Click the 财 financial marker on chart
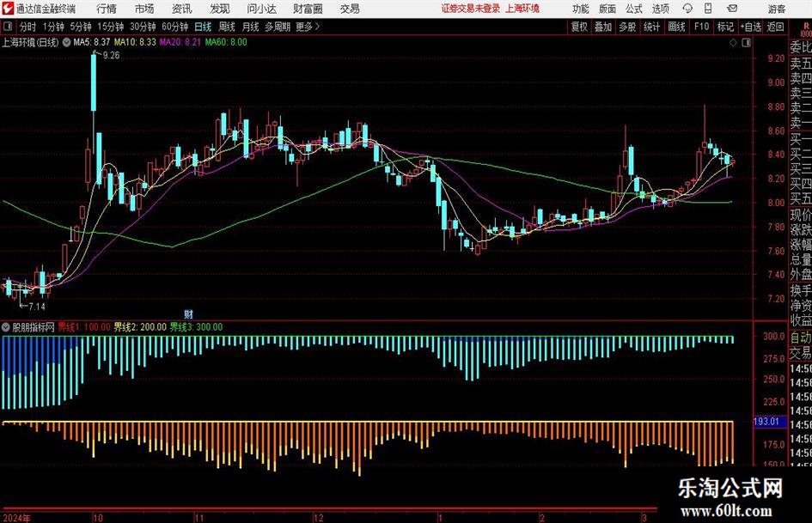The image size is (812, 523). point(188,314)
